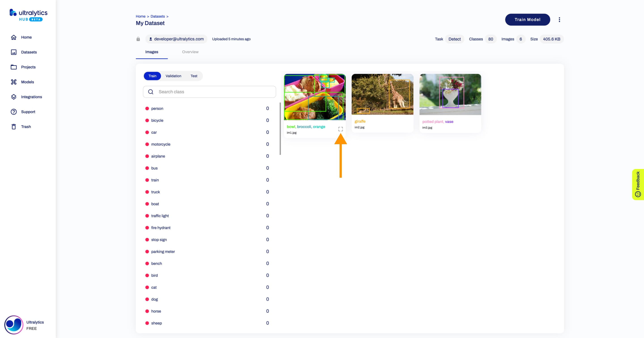Click the Datasets icon in sidebar
This screenshot has height=338, width=644.
coord(14,52)
